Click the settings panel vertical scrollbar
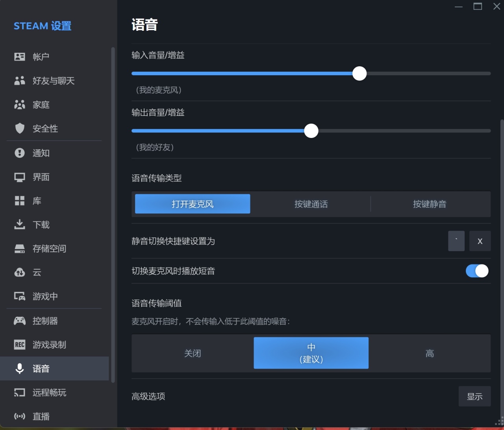This screenshot has height=430, width=504. point(502,268)
